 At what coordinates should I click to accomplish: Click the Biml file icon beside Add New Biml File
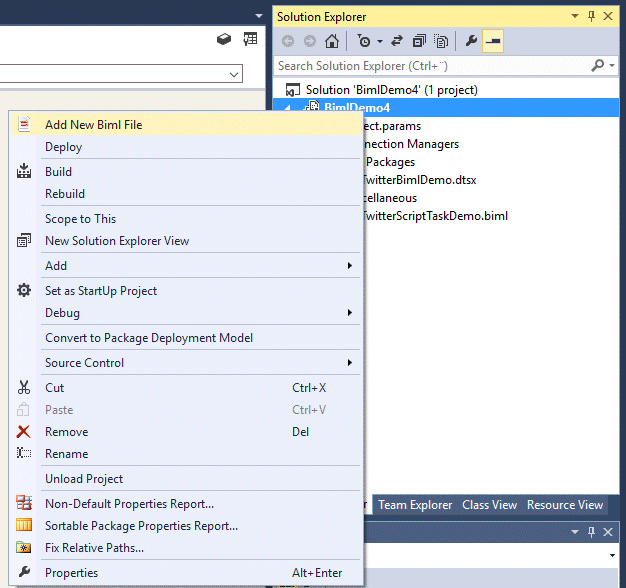point(24,124)
